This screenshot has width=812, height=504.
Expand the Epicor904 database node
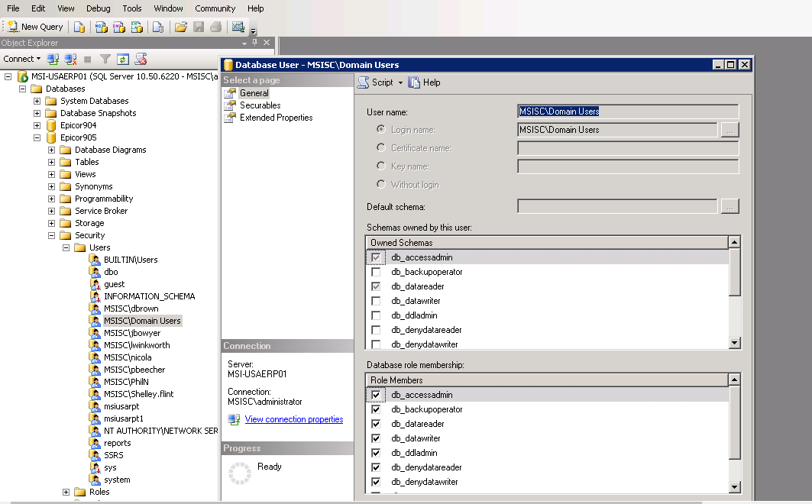point(37,125)
